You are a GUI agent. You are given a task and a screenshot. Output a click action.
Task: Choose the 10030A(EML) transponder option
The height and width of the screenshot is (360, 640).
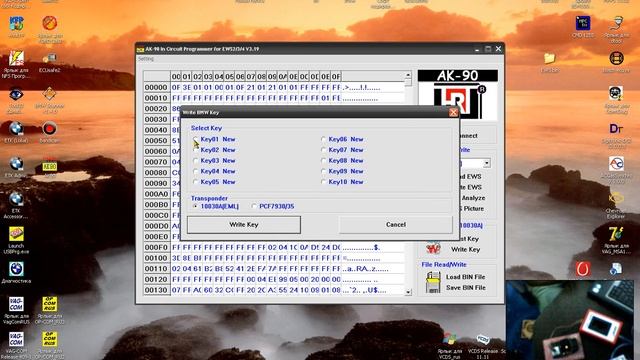tap(196, 207)
